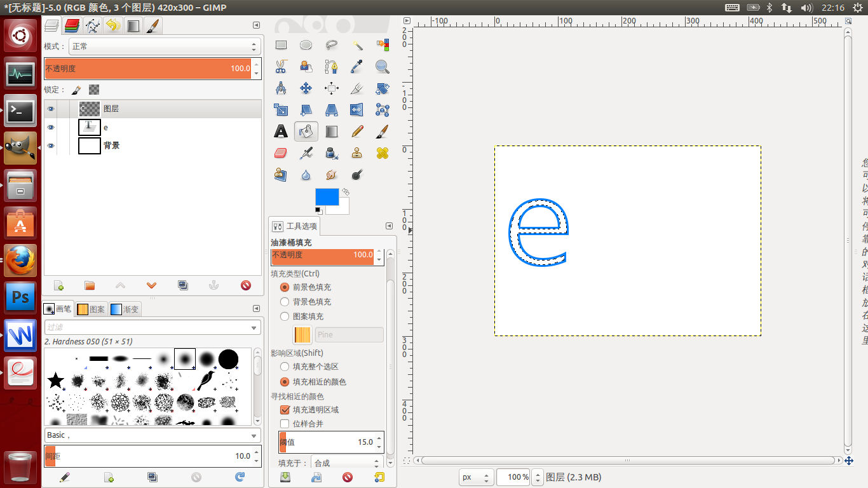868x488 pixels.
Task: Click the blue foreground color swatch
Action: pos(327,197)
